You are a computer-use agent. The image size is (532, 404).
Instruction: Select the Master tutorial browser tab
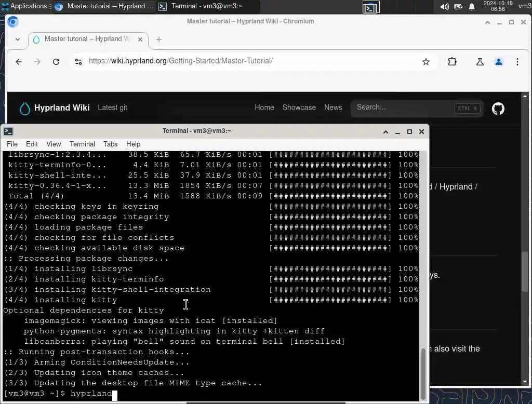tap(87, 39)
